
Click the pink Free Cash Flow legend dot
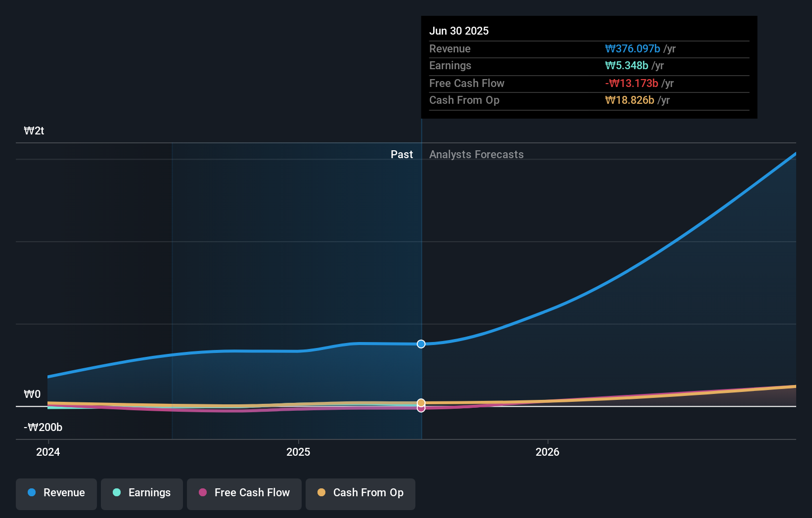(x=202, y=493)
